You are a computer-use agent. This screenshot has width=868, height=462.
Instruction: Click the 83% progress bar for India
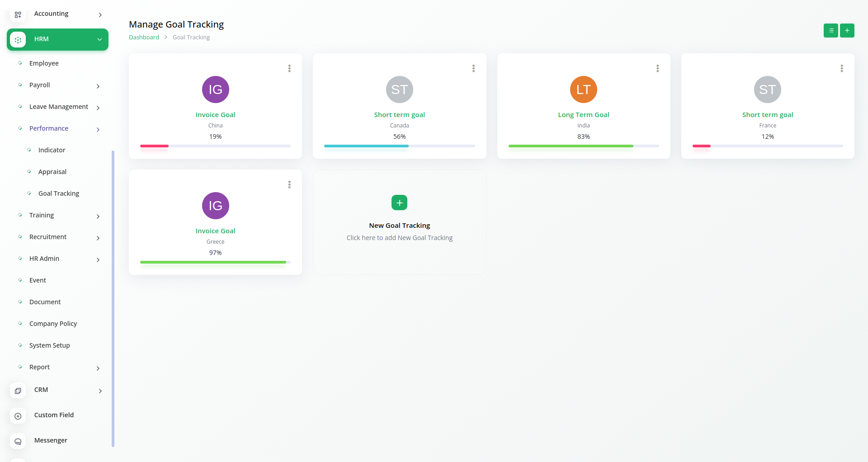point(583,146)
